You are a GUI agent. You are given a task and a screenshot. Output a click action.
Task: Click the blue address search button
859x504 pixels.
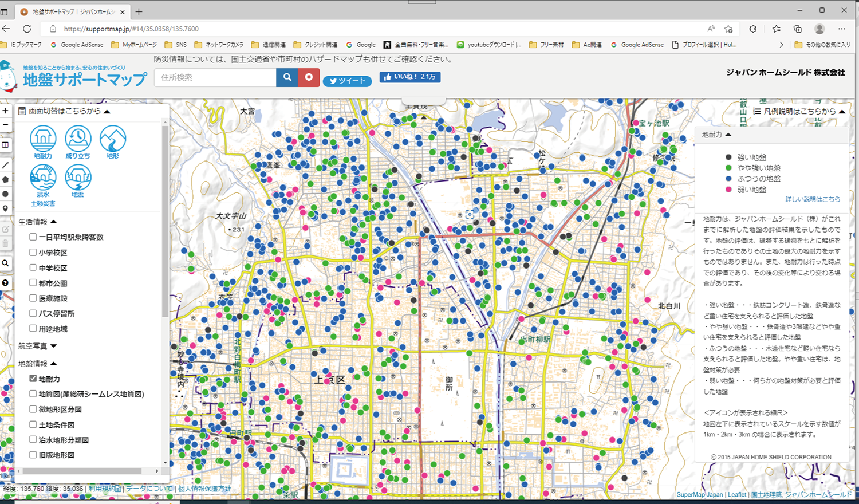tap(287, 77)
